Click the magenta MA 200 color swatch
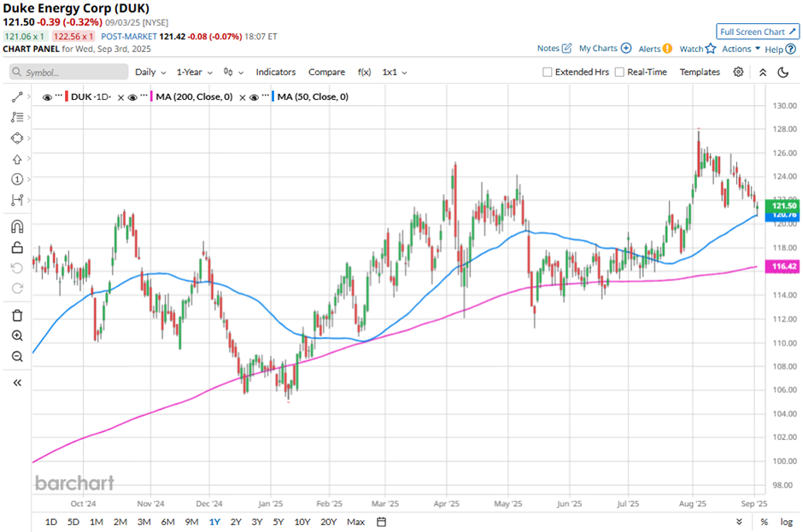 tap(151, 96)
